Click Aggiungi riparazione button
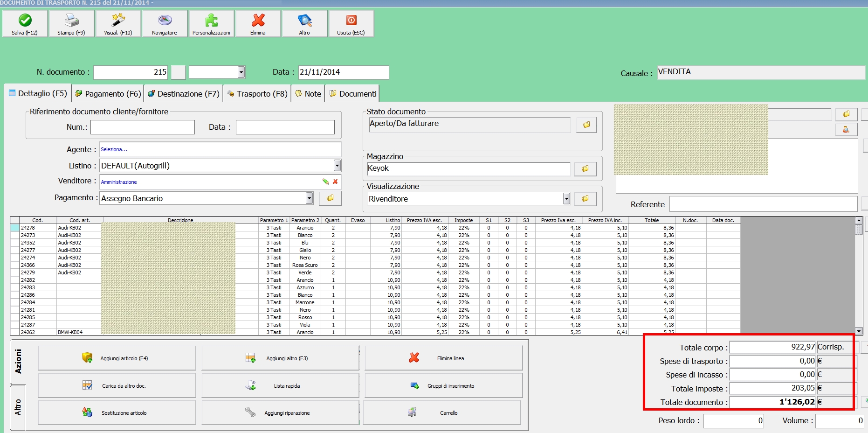868x433 pixels. (x=280, y=412)
